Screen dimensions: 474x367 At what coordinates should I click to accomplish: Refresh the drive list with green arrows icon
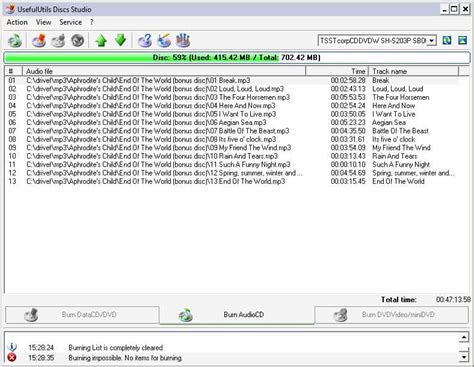[447, 41]
